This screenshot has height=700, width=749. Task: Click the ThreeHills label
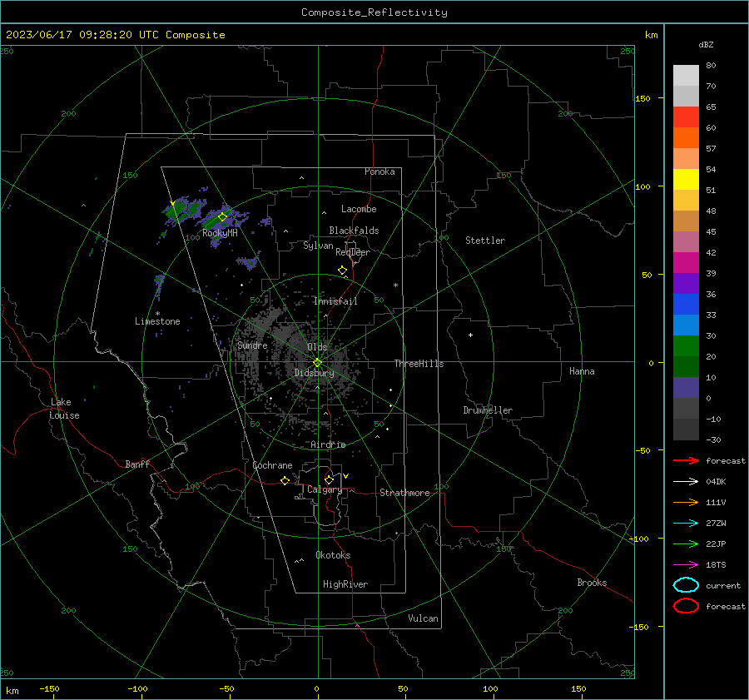pyautogui.click(x=419, y=364)
